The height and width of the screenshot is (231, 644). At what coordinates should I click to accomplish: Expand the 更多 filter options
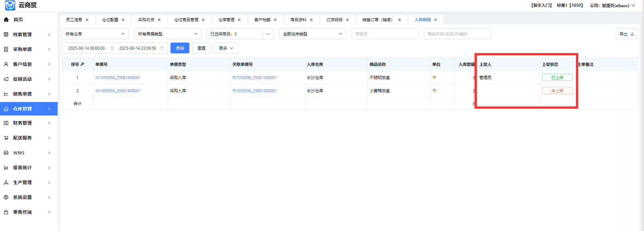pos(226,48)
